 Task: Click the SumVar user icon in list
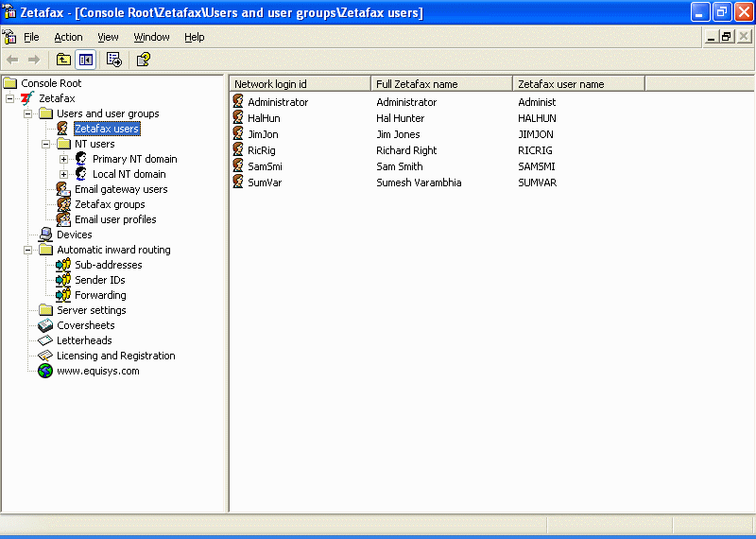(238, 182)
